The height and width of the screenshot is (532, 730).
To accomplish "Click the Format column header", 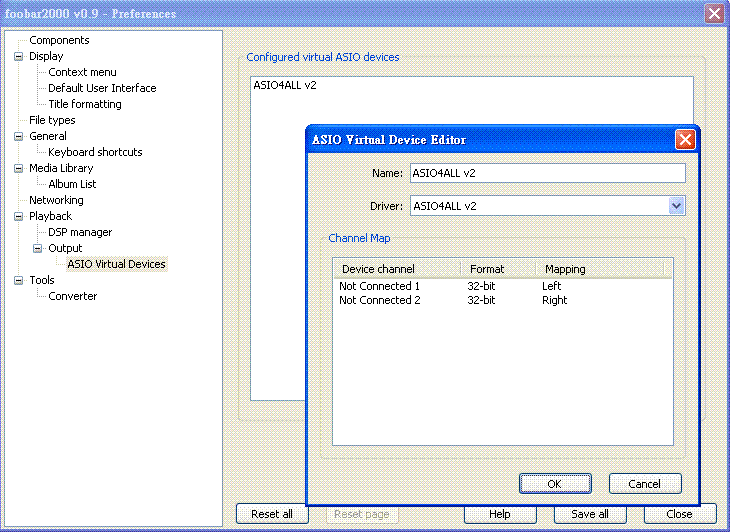I will 498,269.
